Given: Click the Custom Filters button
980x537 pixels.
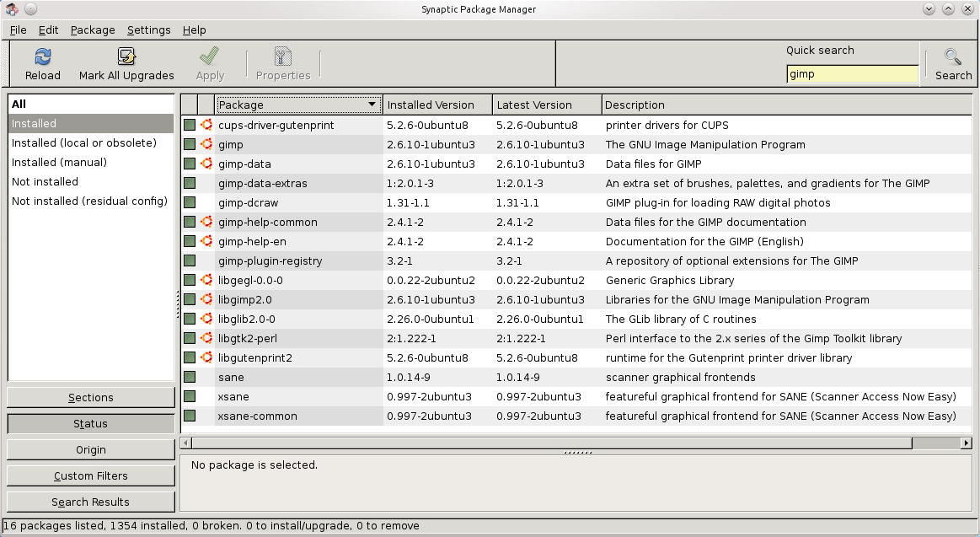Looking at the screenshot, I should click(91, 475).
